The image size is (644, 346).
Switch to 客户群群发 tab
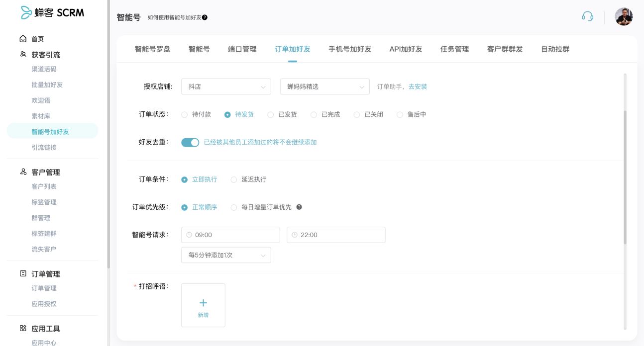pyautogui.click(x=505, y=49)
